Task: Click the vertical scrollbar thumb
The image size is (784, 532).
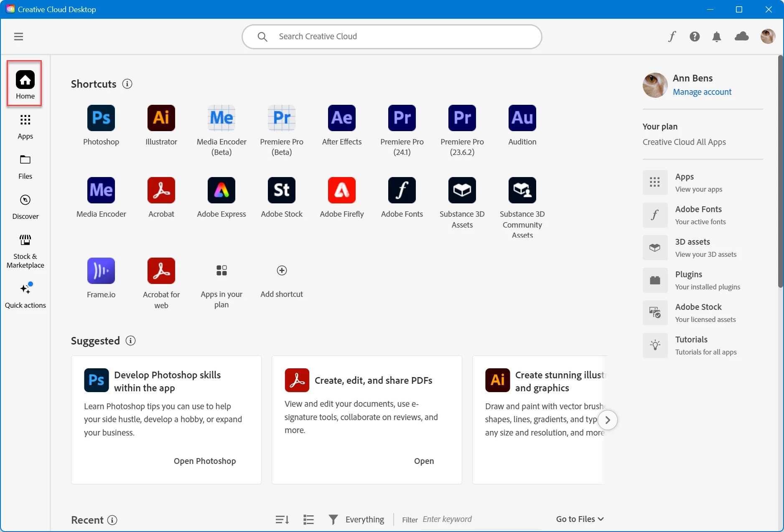Action: [780, 171]
